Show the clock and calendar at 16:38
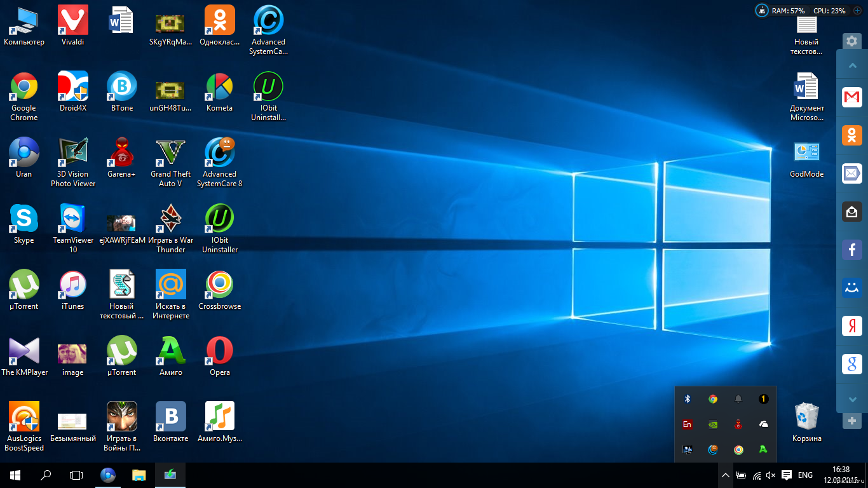 [841, 475]
